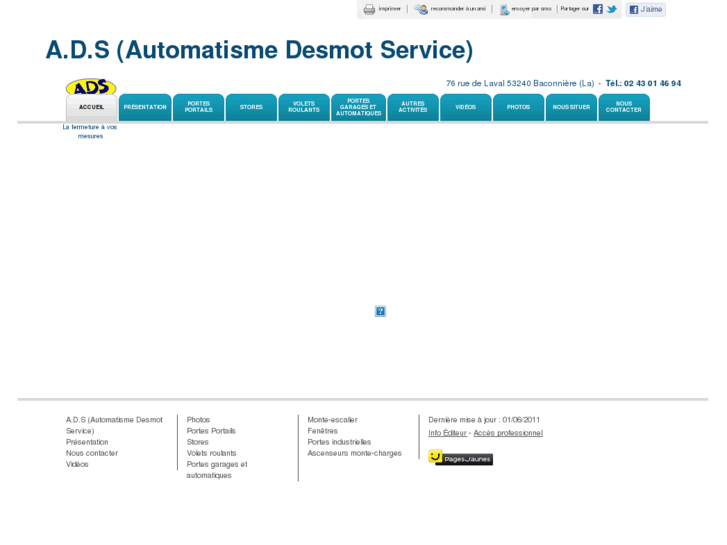Click the recommend to a friend icon
The height and width of the screenshot is (545, 727).
pos(421,9)
